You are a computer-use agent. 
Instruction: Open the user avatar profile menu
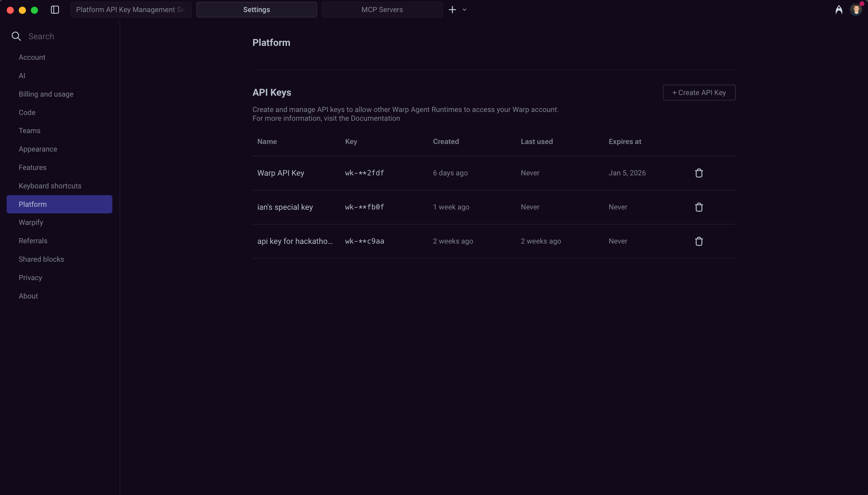[856, 10]
